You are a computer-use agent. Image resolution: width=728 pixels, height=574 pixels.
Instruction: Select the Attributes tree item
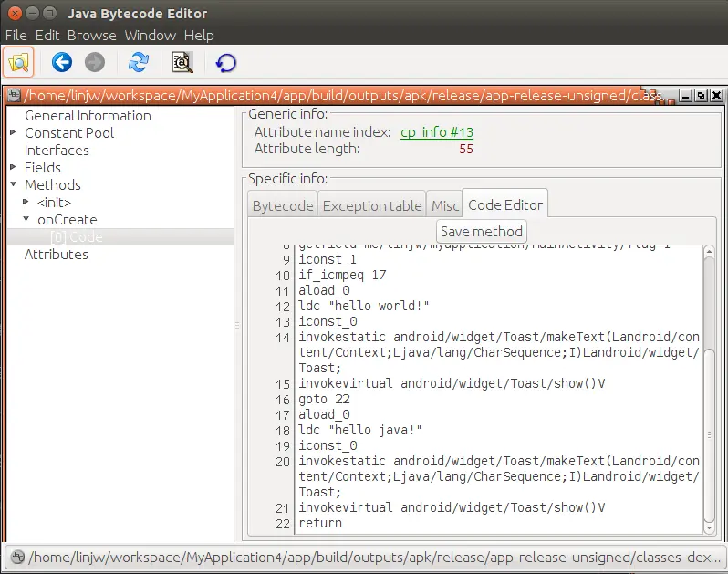(57, 254)
